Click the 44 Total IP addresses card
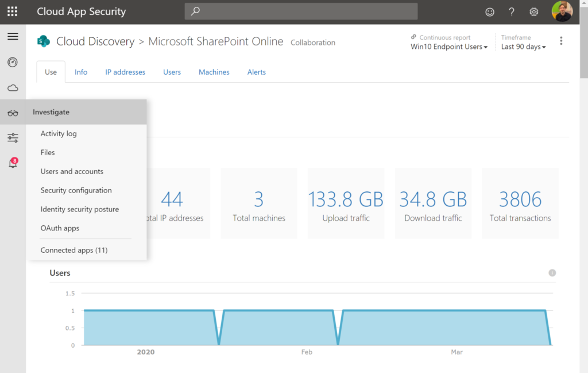The image size is (588, 373). pyautogui.click(x=178, y=203)
